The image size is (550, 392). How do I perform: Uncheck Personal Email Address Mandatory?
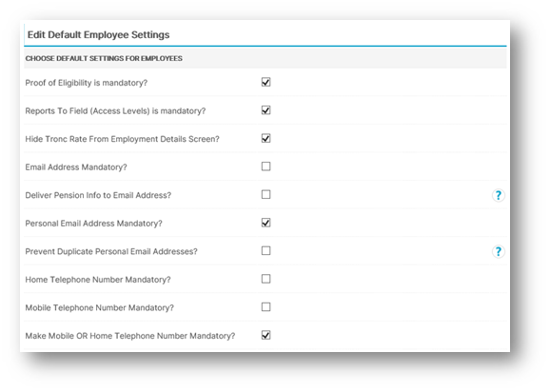click(265, 223)
